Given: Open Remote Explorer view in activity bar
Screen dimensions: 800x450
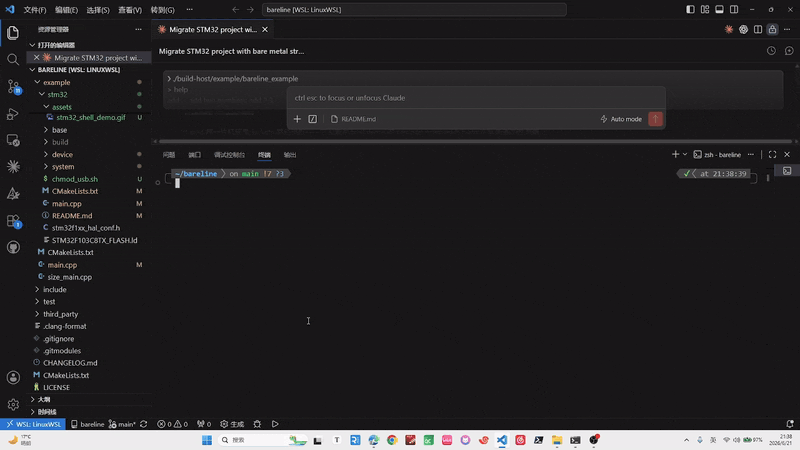Looking at the screenshot, I should (13, 140).
